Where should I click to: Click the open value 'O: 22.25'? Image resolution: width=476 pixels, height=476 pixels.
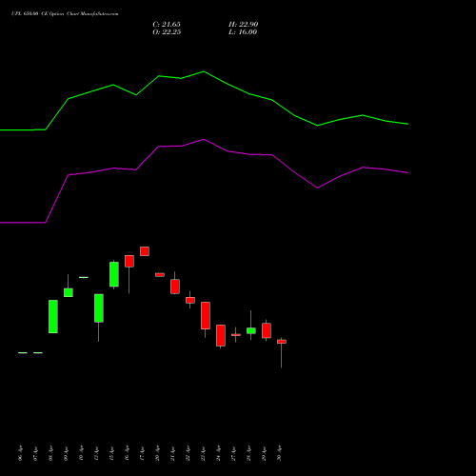167,32
